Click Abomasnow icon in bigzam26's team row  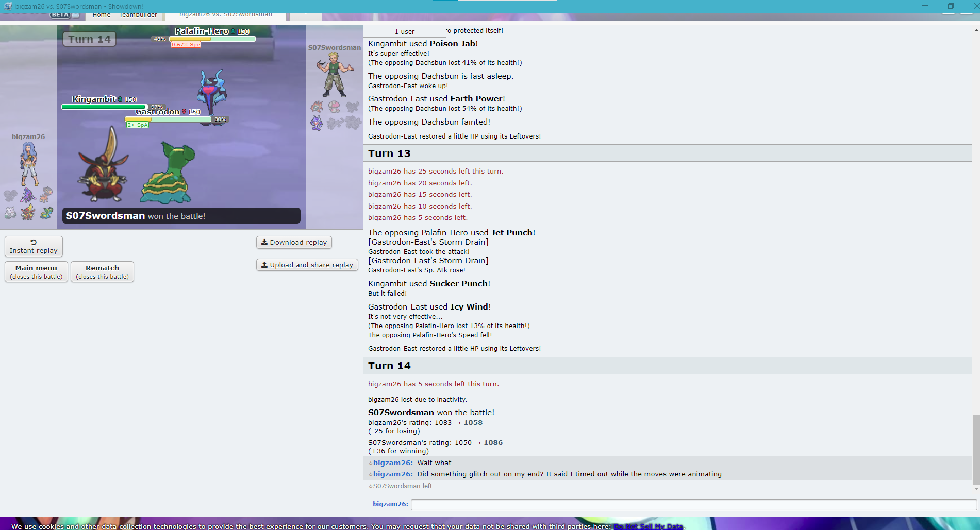tap(10, 212)
